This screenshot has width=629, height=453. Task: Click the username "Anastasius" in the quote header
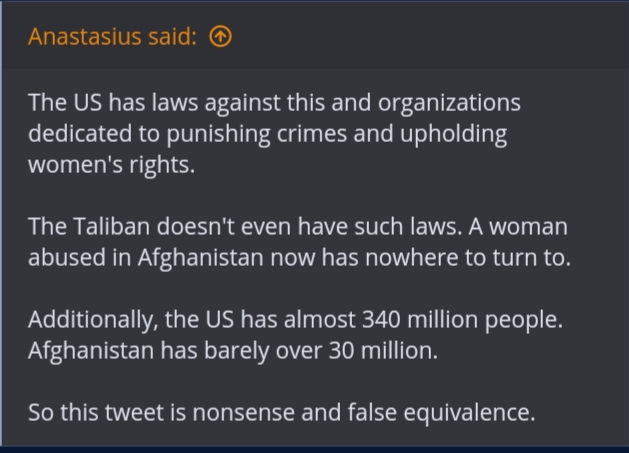[86, 37]
